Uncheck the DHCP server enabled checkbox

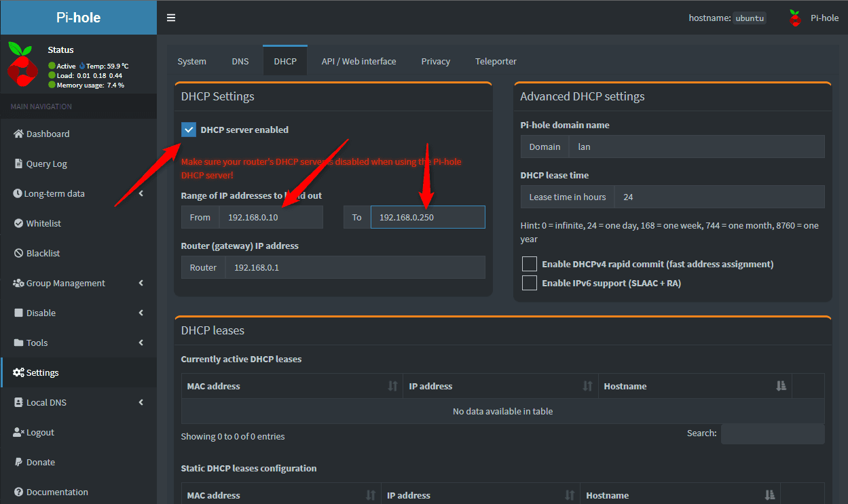click(x=189, y=130)
